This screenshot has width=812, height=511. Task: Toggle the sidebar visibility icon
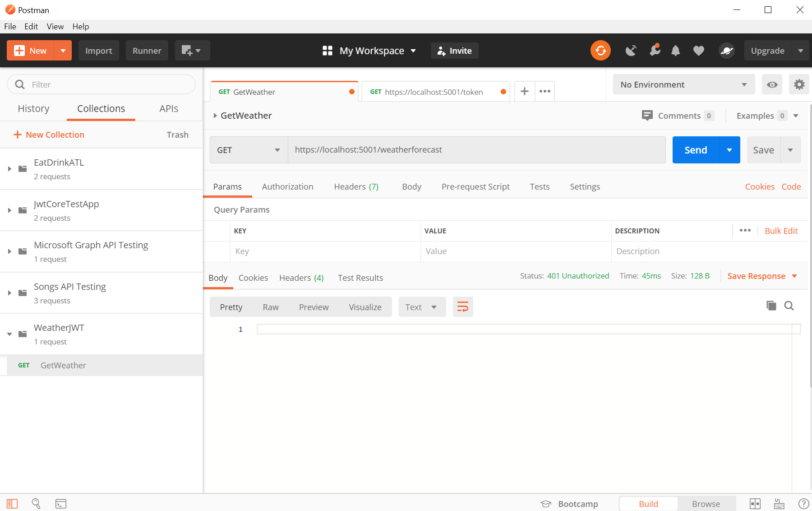pos(12,504)
